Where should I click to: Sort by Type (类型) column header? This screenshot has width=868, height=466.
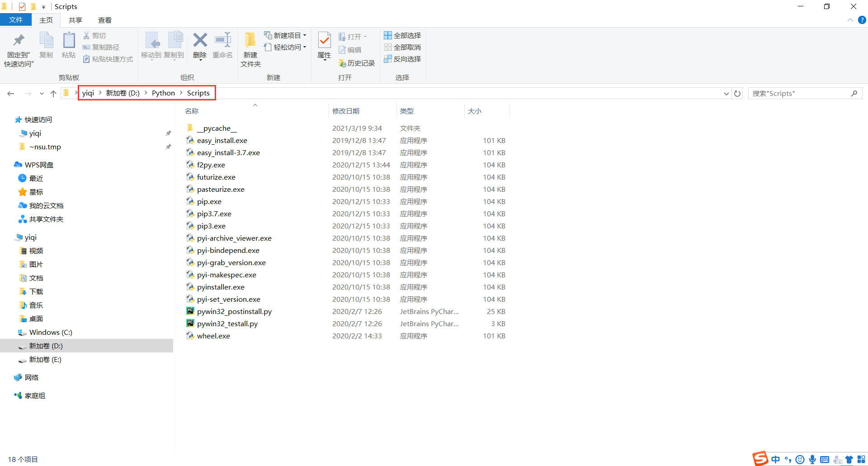407,111
